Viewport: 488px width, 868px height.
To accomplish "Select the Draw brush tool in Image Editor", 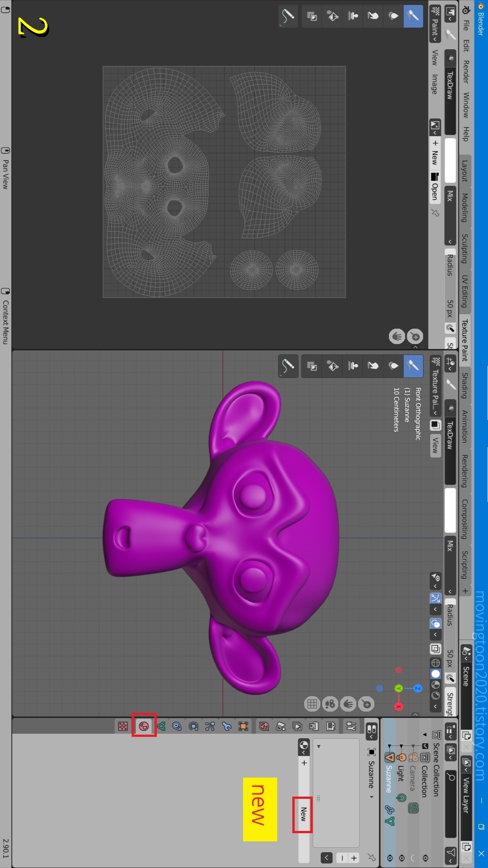I will [413, 16].
